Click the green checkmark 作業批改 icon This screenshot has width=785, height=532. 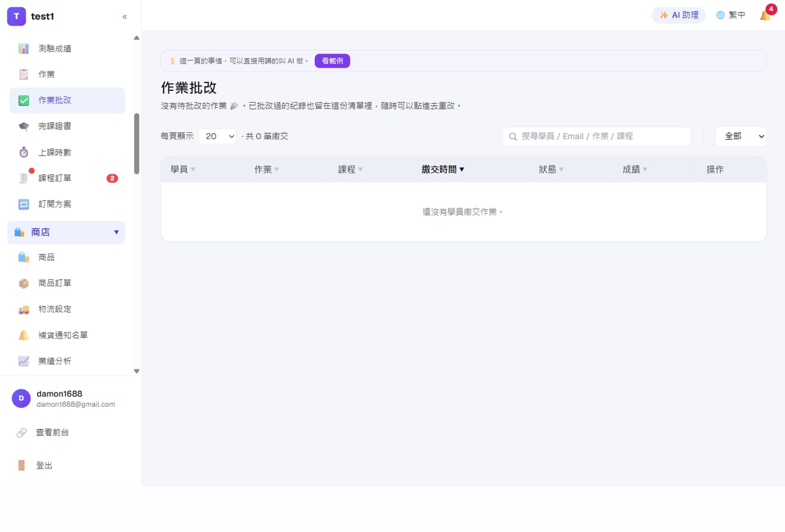pyautogui.click(x=24, y=100)
